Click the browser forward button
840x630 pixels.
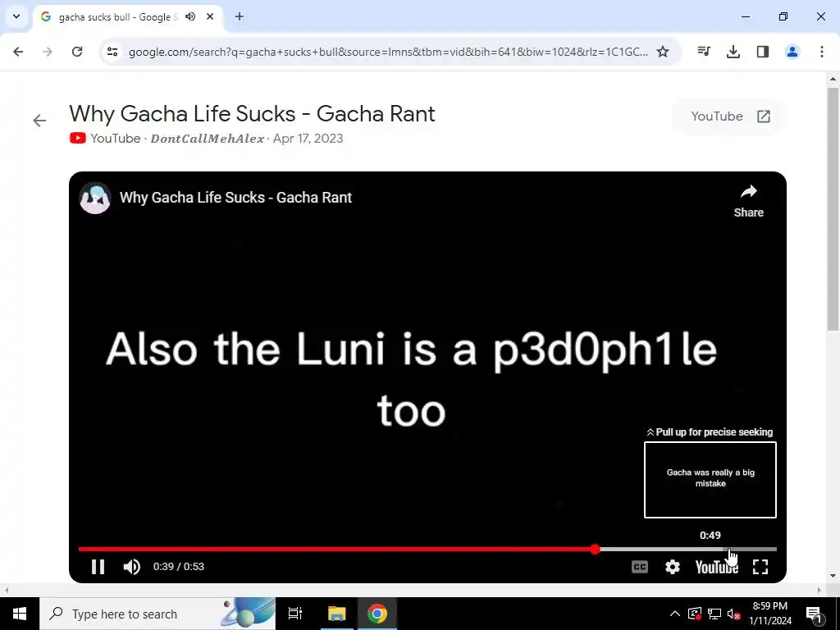[x=48, y=52]
